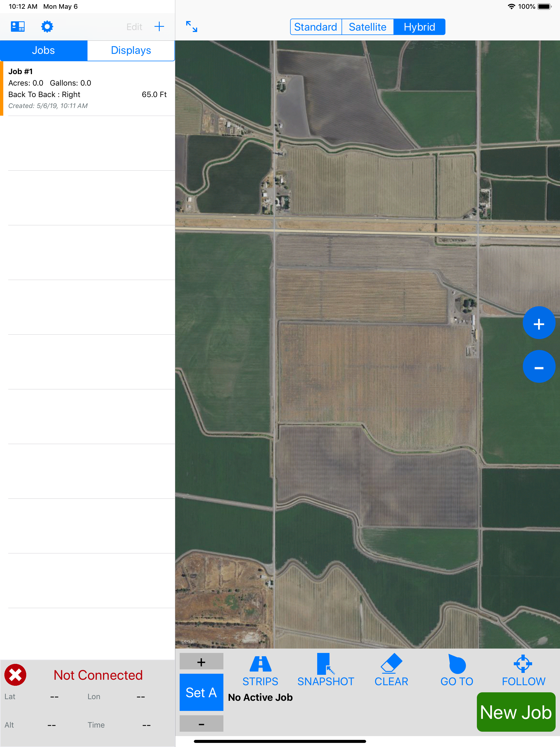Tap the Alt altitude label

click(9, 725)
